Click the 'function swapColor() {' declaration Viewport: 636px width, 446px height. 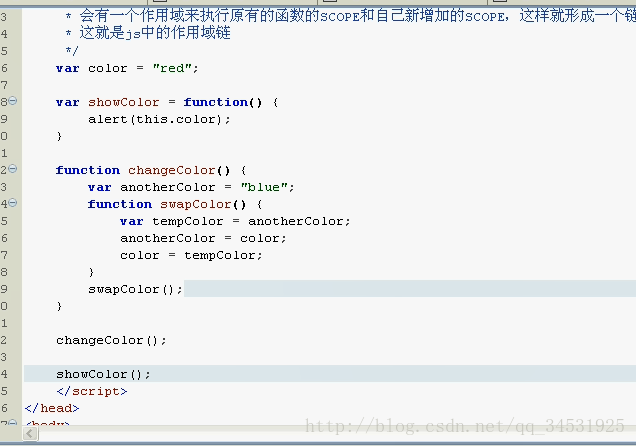175,205
